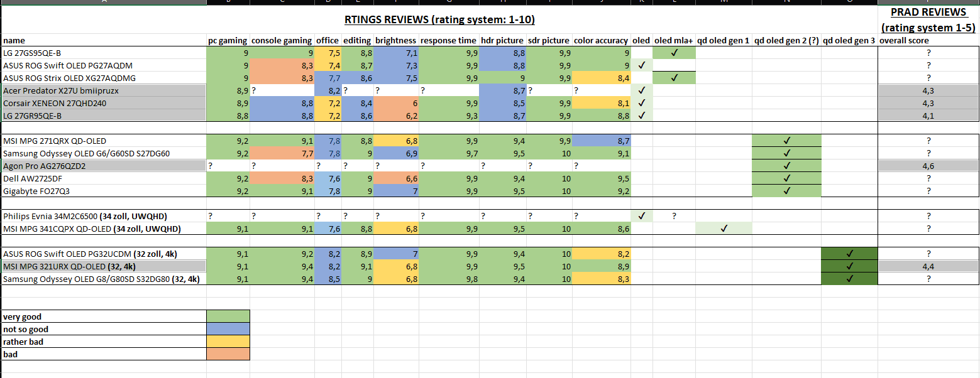Select the console gaming 7,7 for Samsung G6
Image resolution: width=980 pixels, height=378 pixels.
click(x=282, y=153)
